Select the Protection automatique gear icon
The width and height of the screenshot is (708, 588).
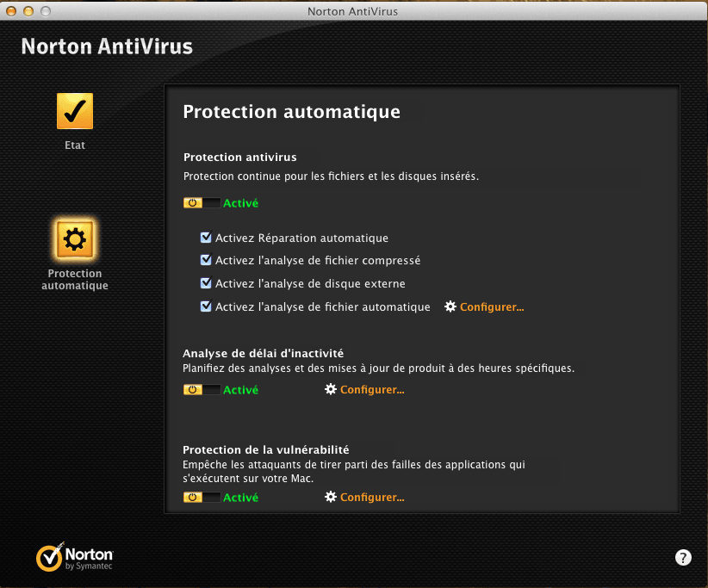click(75, 239)
